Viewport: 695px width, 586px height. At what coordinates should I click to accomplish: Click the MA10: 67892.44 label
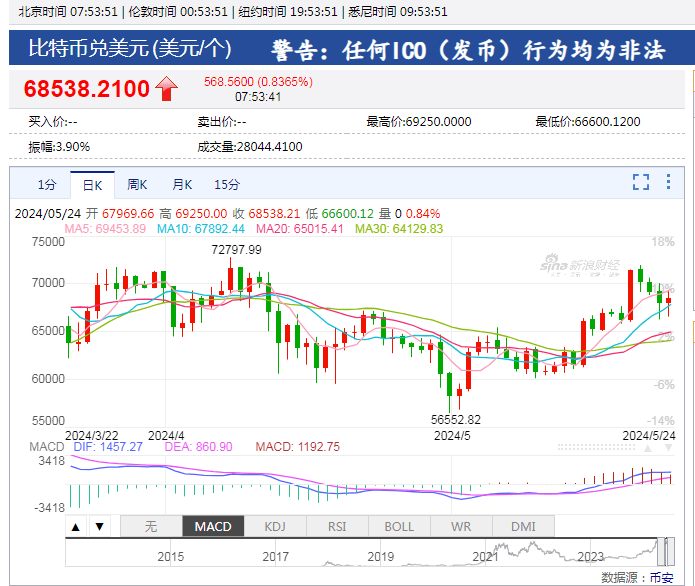click(x=201, y=229)
